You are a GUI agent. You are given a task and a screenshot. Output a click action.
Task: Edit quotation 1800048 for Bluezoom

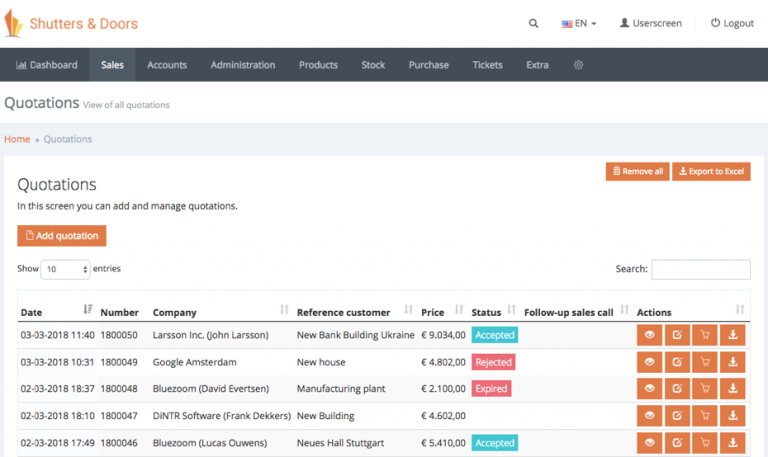point(677,388)
